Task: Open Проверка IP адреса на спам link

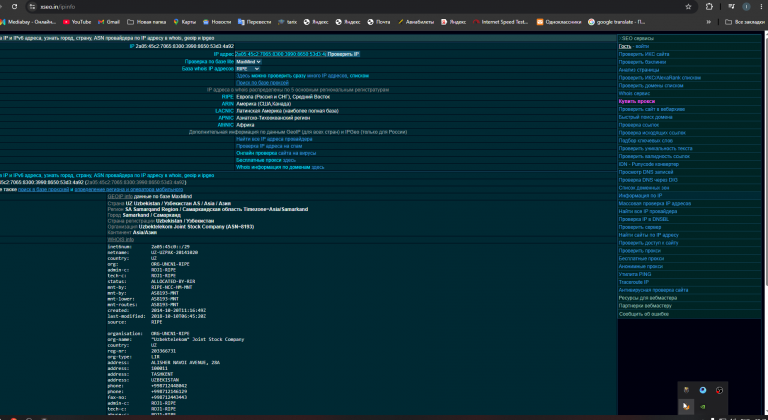Action: (x=269, y=146)
